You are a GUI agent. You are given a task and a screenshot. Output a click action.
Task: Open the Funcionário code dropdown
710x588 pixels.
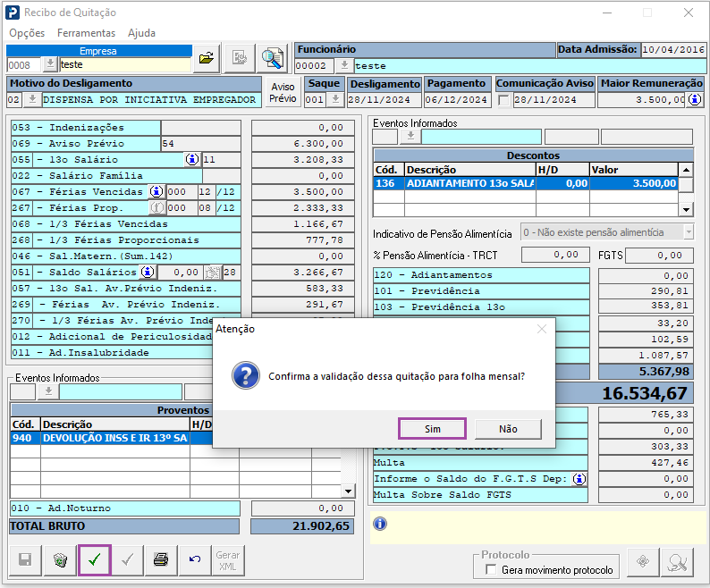[344, 66]
